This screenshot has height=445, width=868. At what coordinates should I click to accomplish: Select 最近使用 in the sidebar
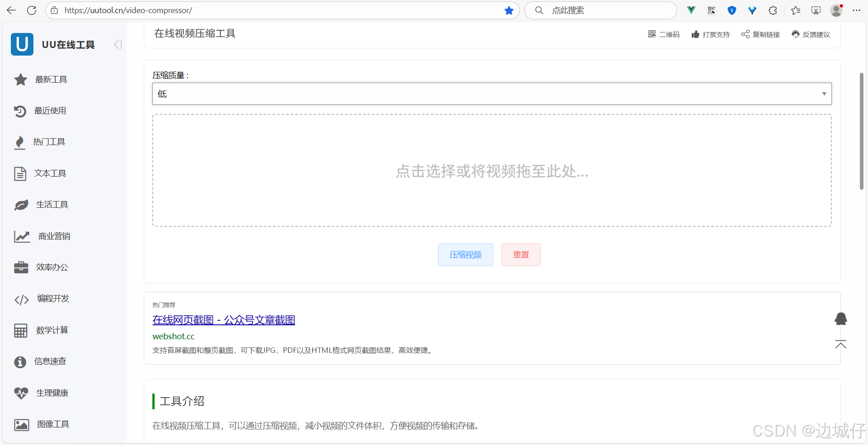(50, 111)
